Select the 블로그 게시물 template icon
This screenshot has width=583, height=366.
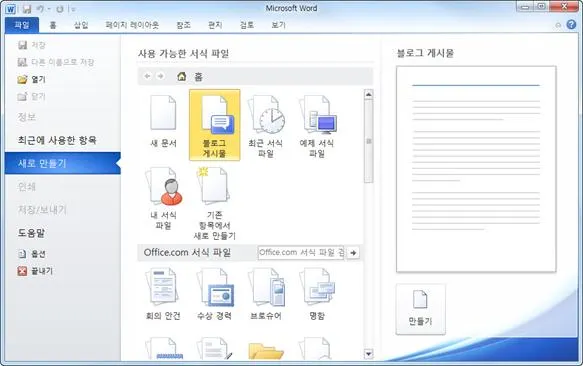(x=215, y=125)
